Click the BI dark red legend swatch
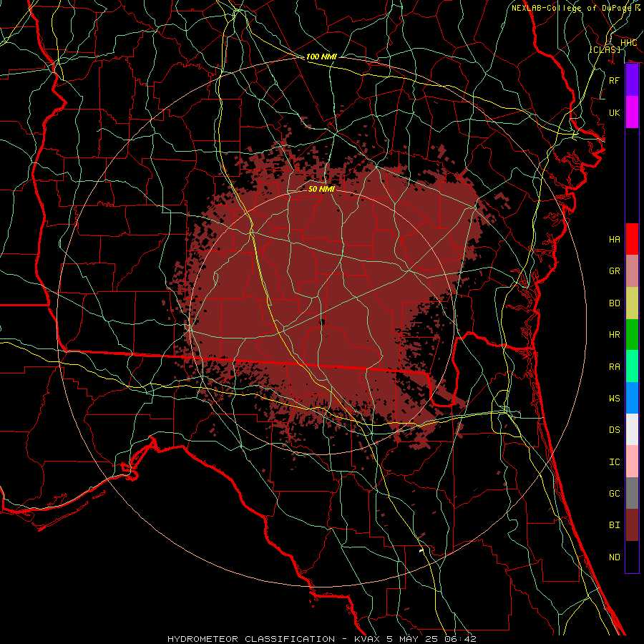 (x=632, y=525)
